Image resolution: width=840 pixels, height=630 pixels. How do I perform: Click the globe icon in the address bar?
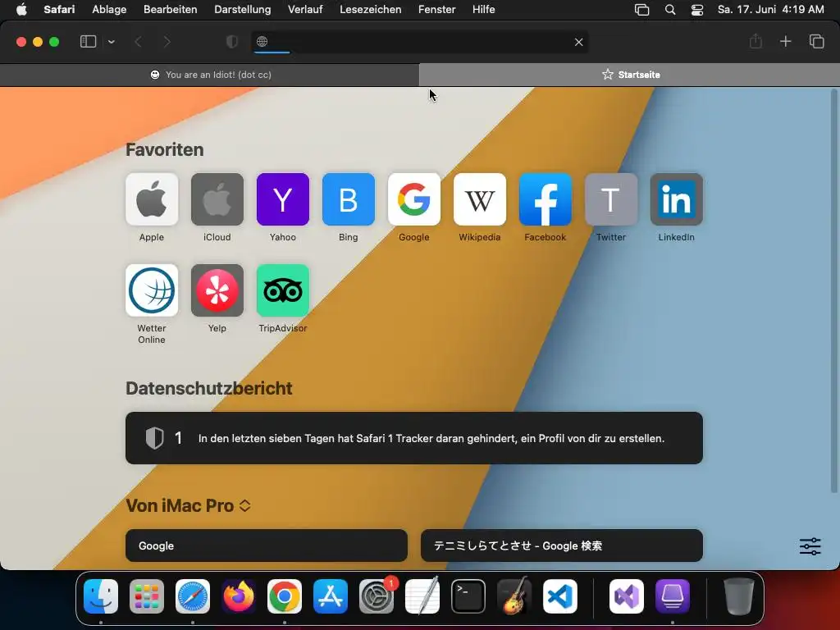(262, 42)
